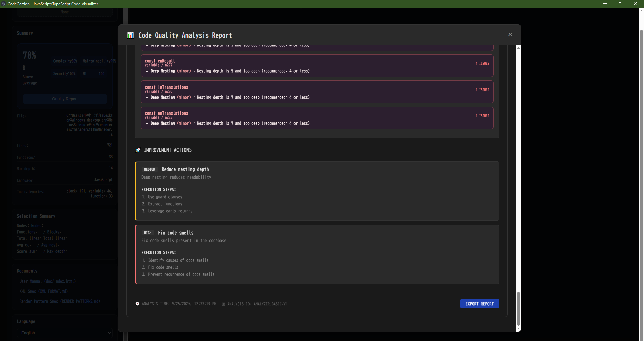Click the CodeGarden app icon in title bar
644x341 pixels.
tap(3, 4)
